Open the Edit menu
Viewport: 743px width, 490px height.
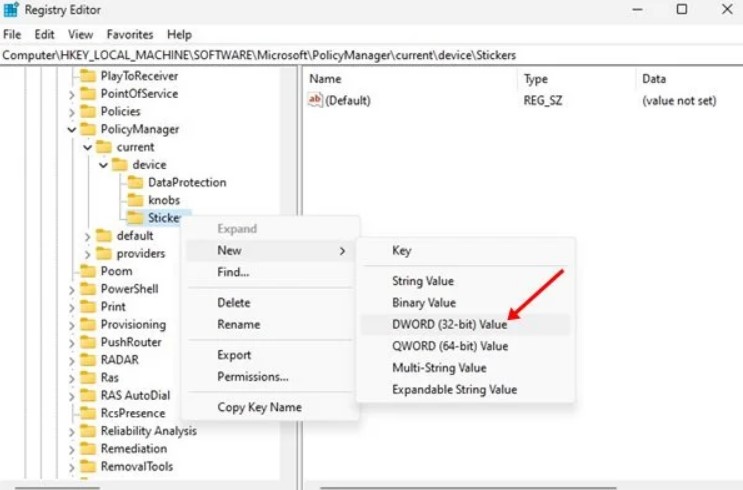coord(44,35)
